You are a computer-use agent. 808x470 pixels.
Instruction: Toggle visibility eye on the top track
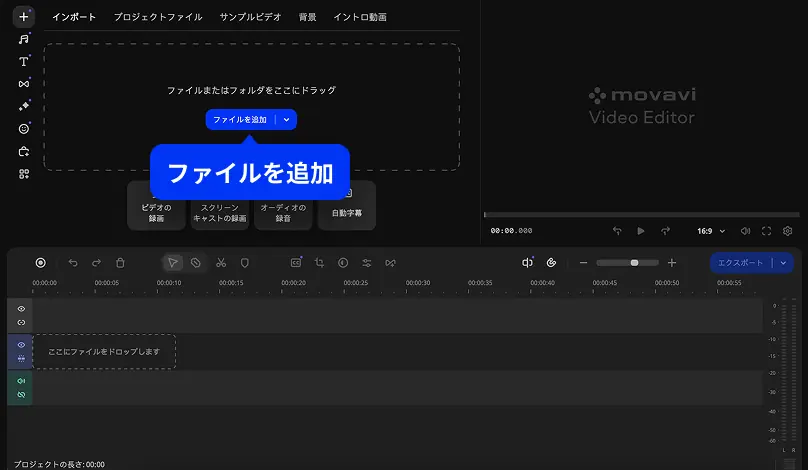coord(21,309)
